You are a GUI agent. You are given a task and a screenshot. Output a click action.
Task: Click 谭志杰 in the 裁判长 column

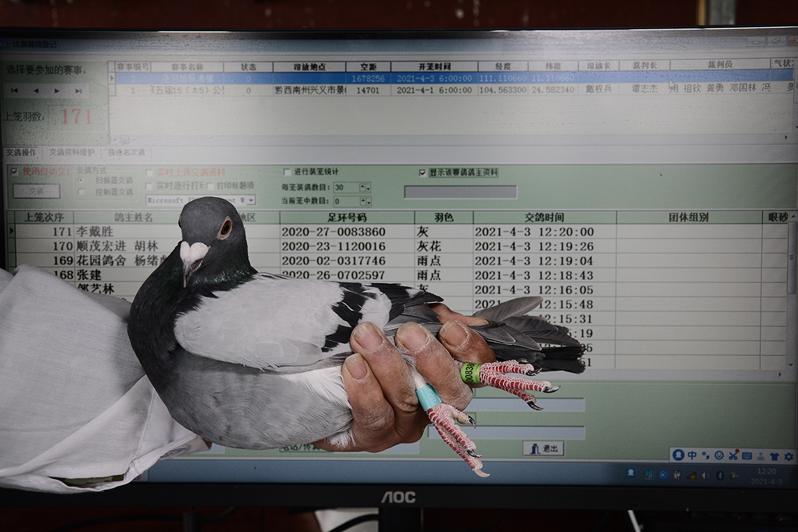(x=644, y=88)
